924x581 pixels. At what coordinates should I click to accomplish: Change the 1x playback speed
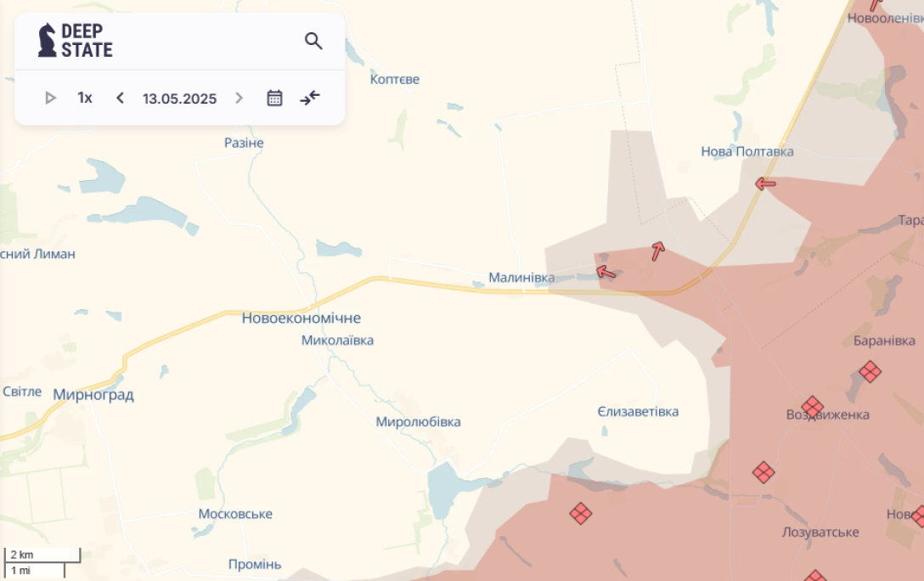(x=85, y=98)
